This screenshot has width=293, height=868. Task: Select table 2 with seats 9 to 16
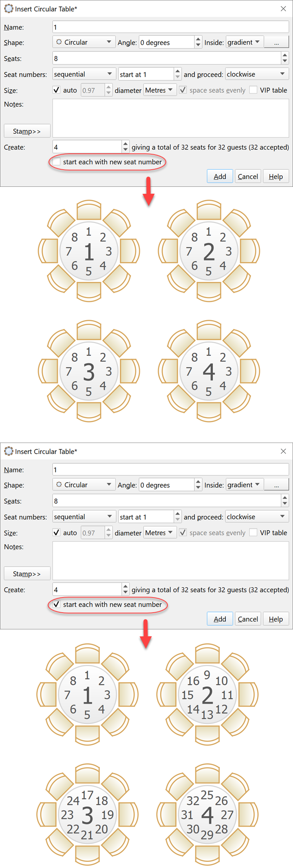(x=207, y=695)
